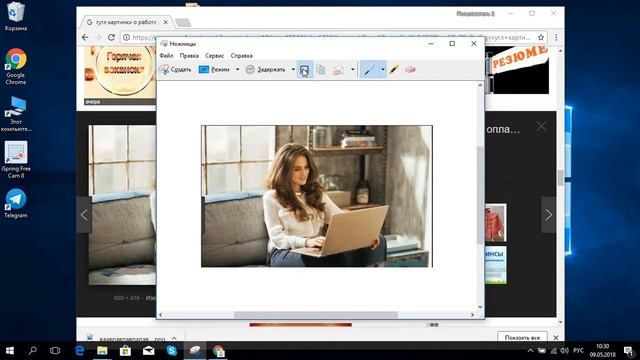
Task: Open the downloaded file options chevron
Action: (174, 338)
